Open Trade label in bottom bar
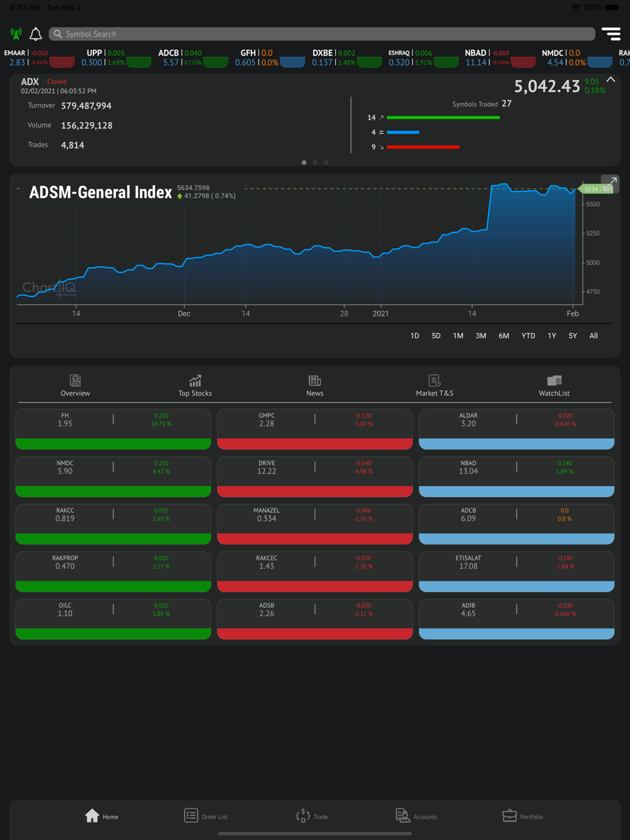Image resolution: width=630 pixels, height=840 pixels. 321,817
